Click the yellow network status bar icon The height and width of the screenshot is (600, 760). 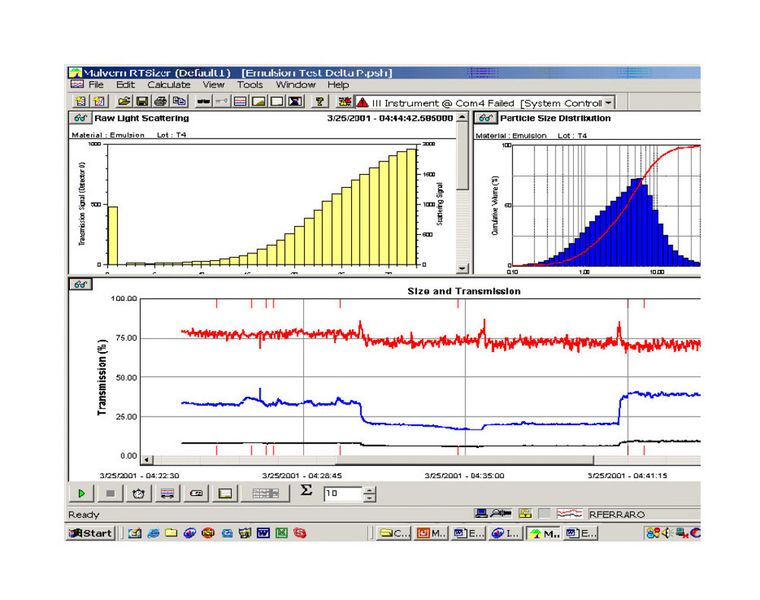coord(525,514)
